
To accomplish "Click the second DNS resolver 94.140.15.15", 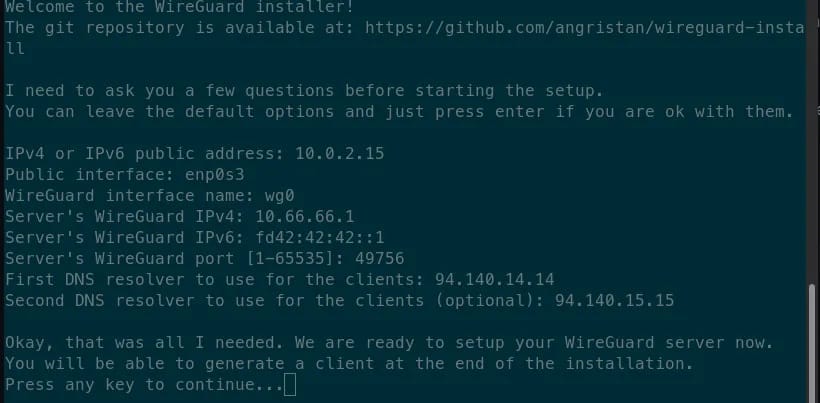I will pyautogui.click(x=614, y=300).
